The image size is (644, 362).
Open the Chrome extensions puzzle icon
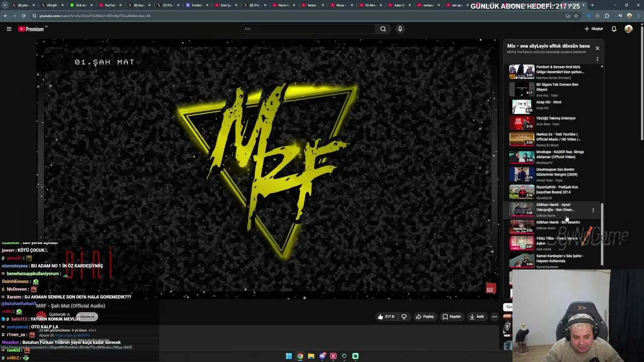click(607, 16)
